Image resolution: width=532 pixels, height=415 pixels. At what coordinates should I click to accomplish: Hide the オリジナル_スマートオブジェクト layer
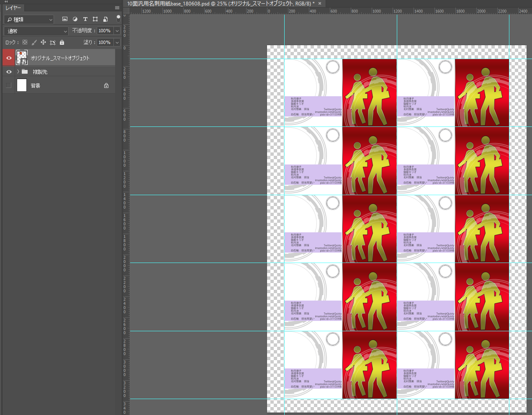[9, 58]
